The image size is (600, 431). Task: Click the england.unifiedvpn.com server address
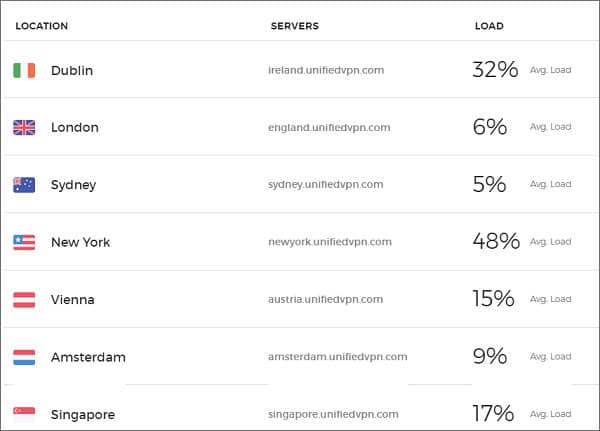[329, 127]
